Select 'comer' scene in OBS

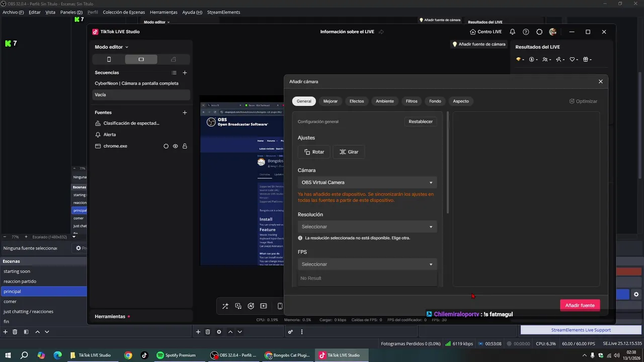pyautogui.click(x=43, y=301)
